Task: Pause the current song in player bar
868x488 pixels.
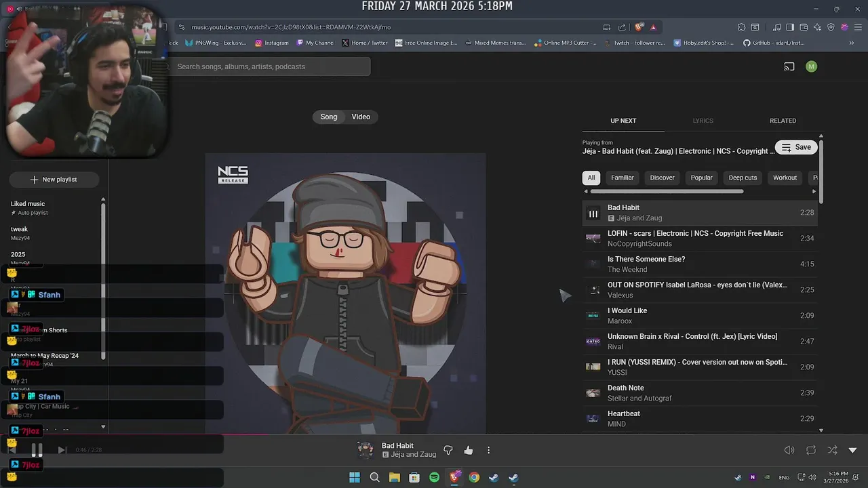Action: pyautogui.click(x=37, y=449)
